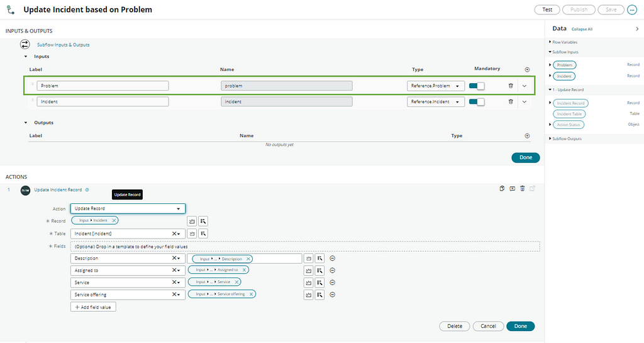Open the Service offering field name dropdown

[x=128, y=295]
